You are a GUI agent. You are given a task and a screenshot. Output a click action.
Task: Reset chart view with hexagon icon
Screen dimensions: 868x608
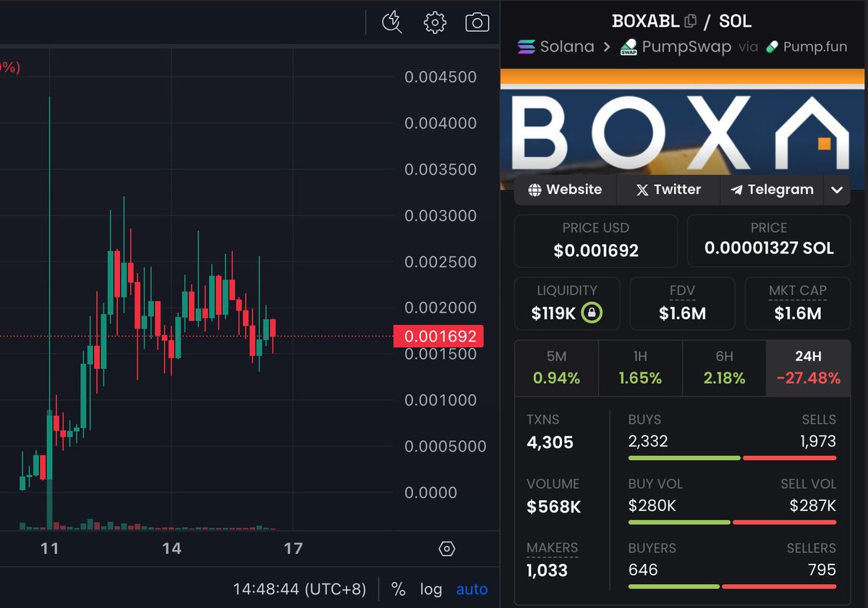click(447, 549)
